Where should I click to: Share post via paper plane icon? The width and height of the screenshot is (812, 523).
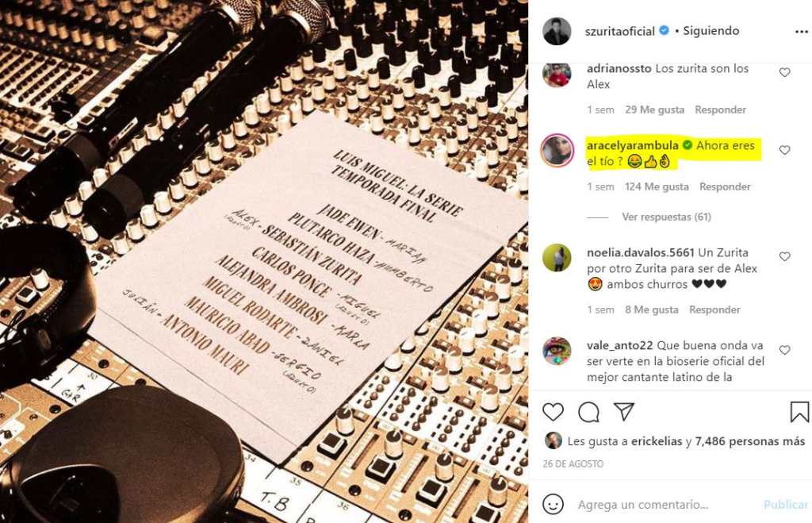(x=624, y=412)
